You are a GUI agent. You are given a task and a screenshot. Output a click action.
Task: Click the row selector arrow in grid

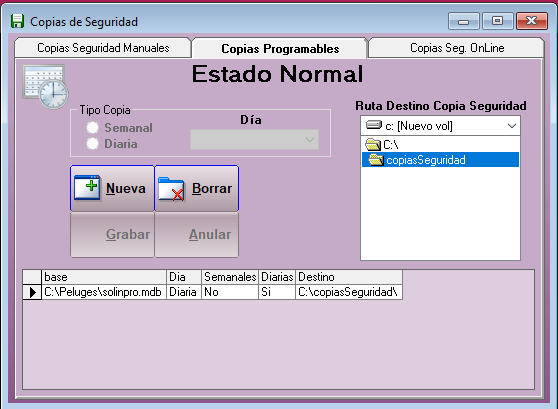coord(32,292)
